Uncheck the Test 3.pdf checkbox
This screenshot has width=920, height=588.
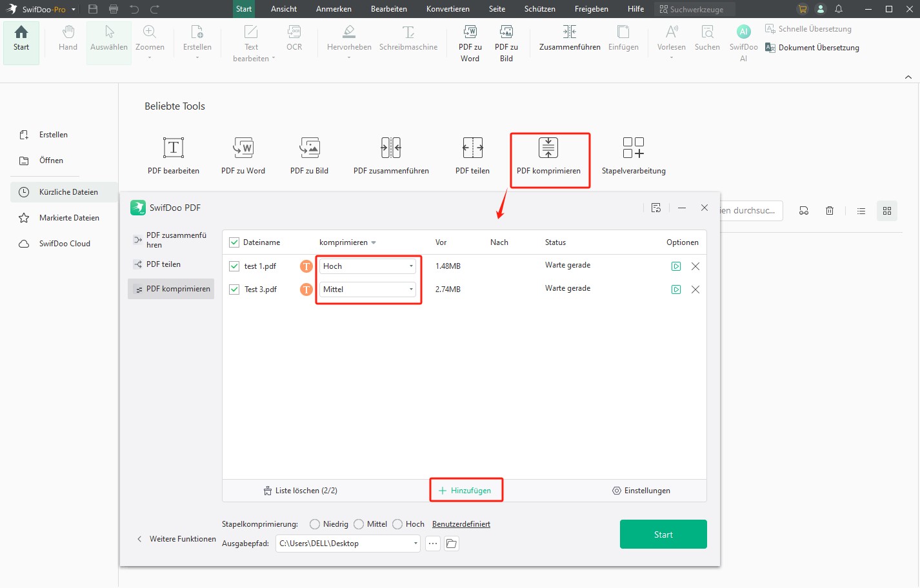(234, 289)
